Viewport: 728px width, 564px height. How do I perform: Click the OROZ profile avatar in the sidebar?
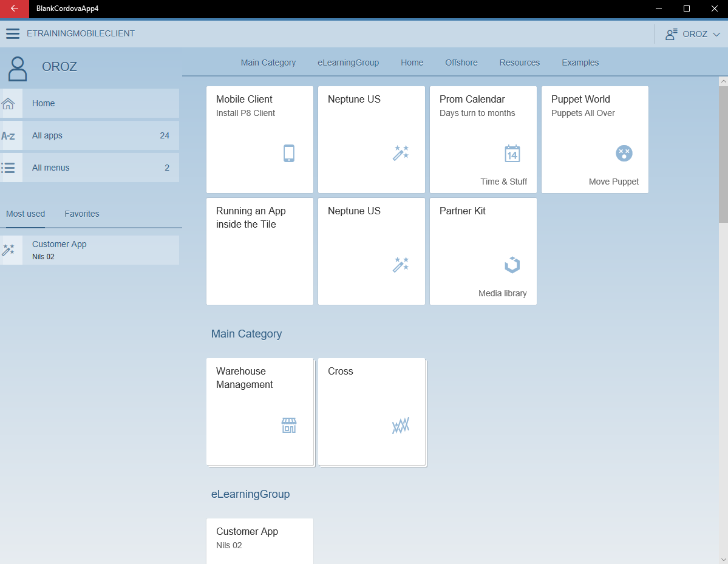(x=17, y=69)
